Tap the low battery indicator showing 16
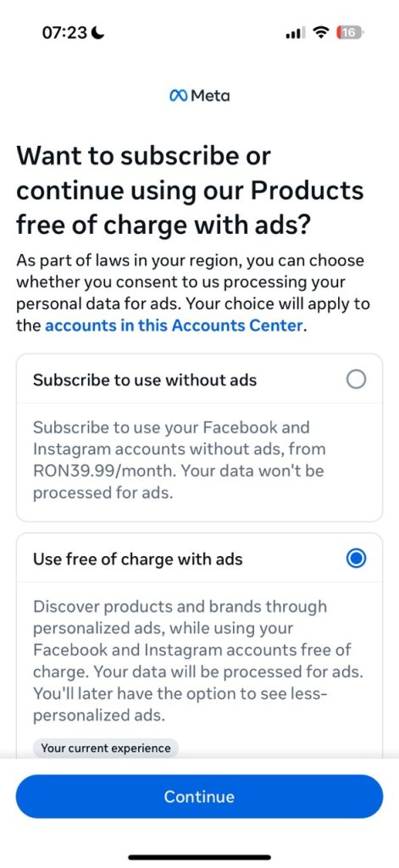 coord(349,33)
